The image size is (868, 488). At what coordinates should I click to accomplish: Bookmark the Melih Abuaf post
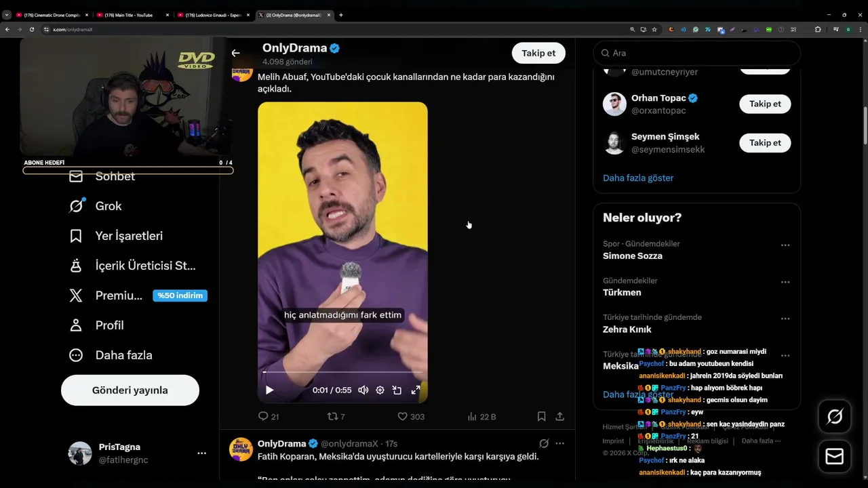click(x=541, y=416)
